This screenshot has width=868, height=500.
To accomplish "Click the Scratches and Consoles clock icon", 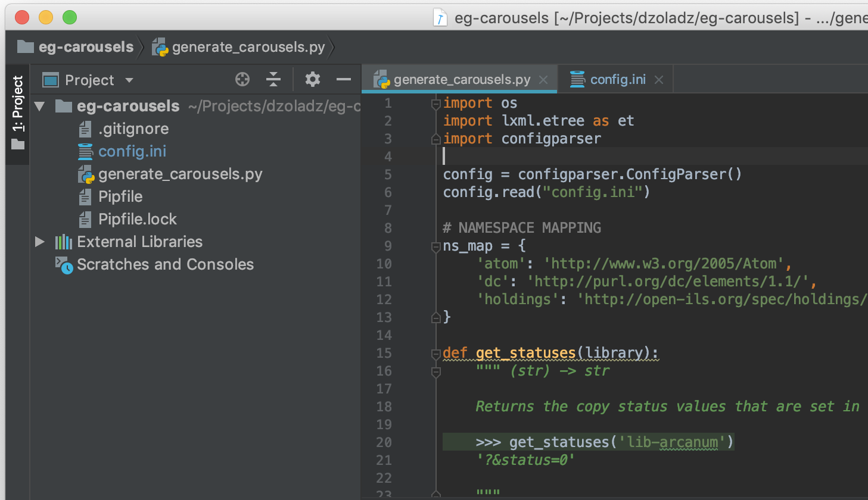I will 64,265.
